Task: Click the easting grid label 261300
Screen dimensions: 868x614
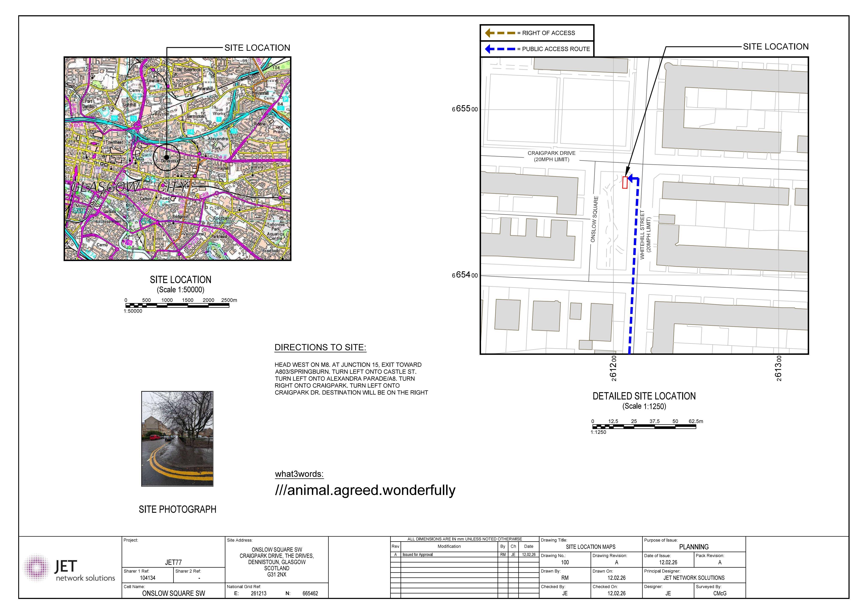Action: point(778,368)
